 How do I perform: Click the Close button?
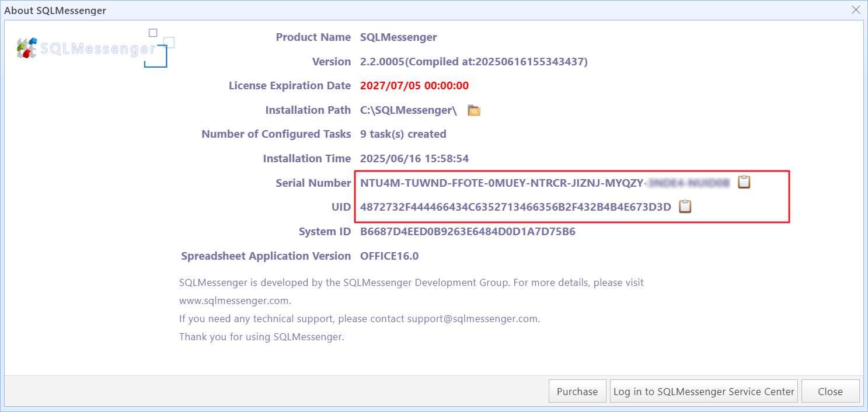pos(830,392)
